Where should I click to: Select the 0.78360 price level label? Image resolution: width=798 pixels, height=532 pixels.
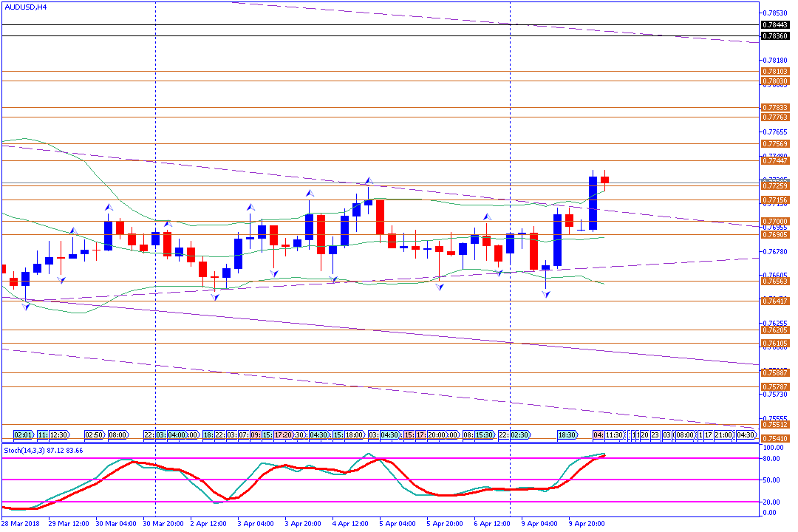tap(774, 36)
